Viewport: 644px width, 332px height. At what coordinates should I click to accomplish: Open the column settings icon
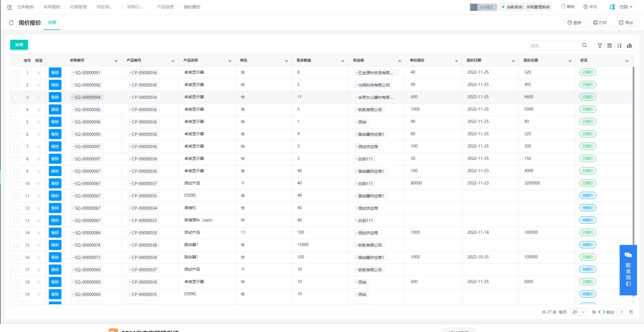[x=610, y=46]
